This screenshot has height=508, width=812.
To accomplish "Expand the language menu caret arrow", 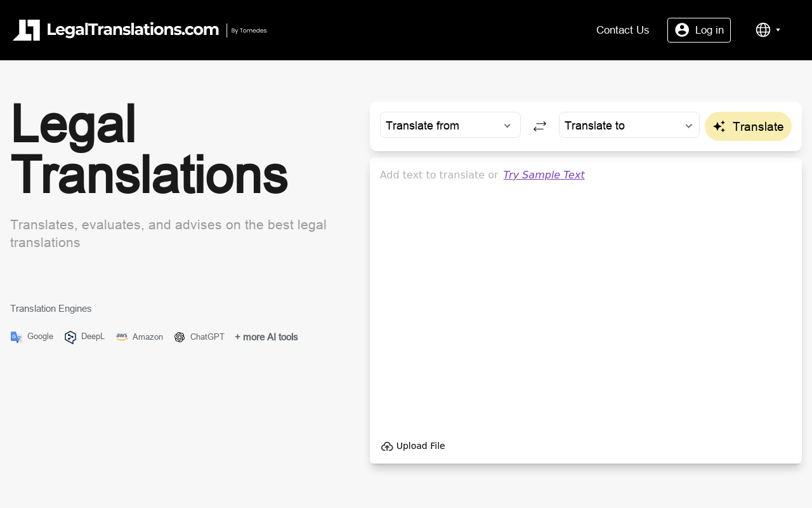I will 778,30.
